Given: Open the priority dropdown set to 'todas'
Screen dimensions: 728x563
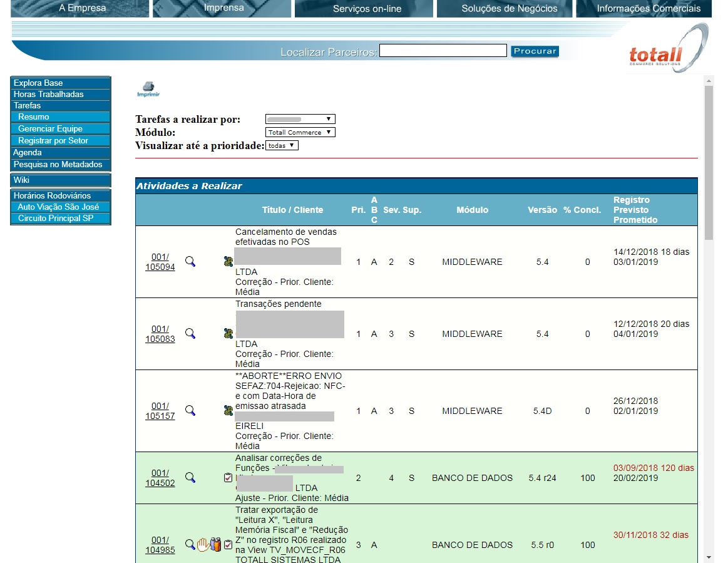Looking at the screenshot, I should (x=282, y=145).
